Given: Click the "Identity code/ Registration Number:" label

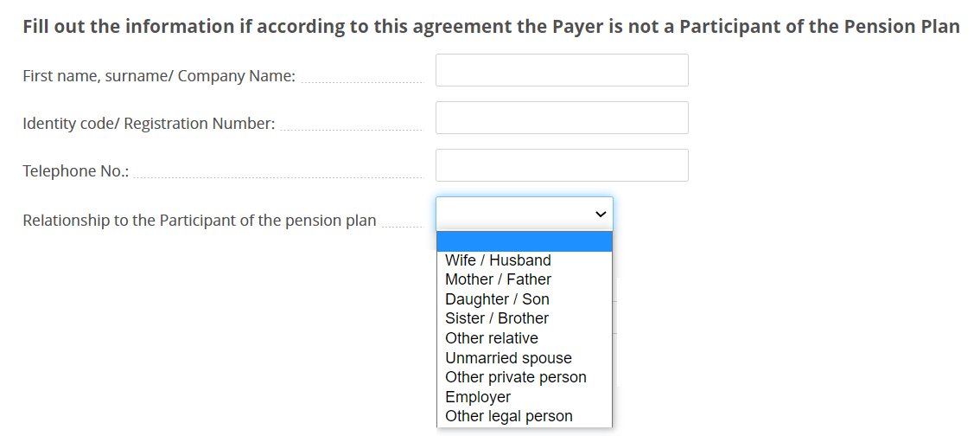Looking at the screenshot, I should 149,124.
